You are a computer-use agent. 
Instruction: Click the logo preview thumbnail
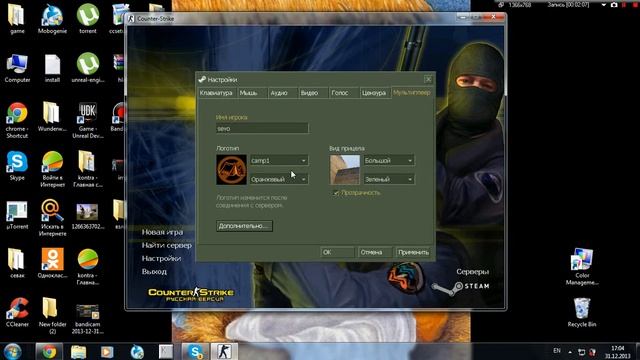click(x=231, y=170)
